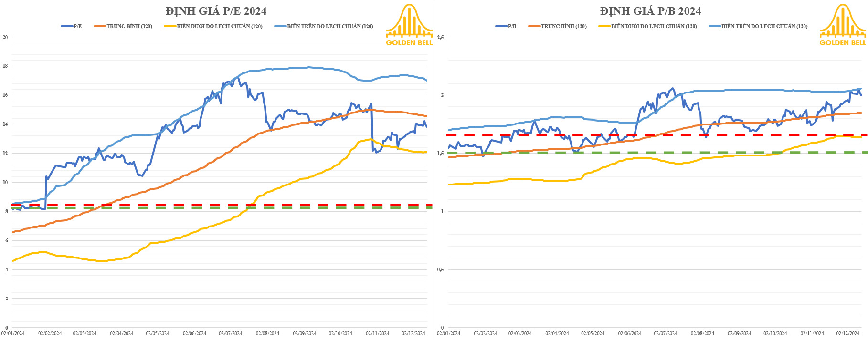The width and height of the screenshot is (868, 340).
Task: Select BIÊN TRÊN ĐỘ LỆCH CHUẨN legend in P/B chart
Action: 758,26
